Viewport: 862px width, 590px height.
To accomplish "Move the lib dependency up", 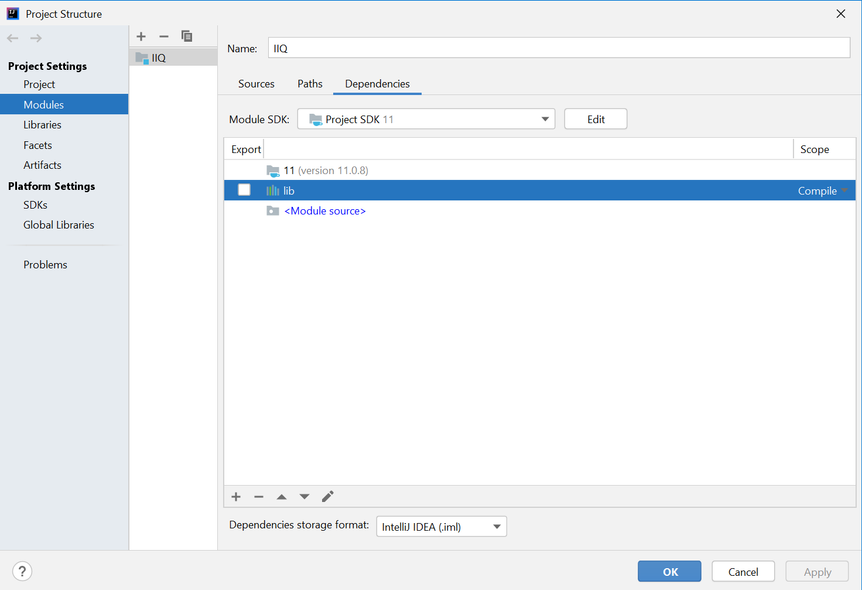I will [x=282, y=497].
